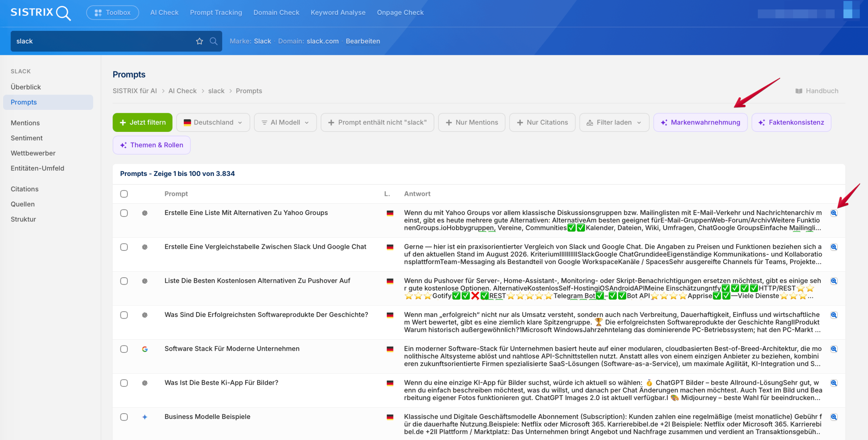Select the Slack Und Google Chat prompt checkbox
This screenshot has width=868, height=440.
pos(124,247)
